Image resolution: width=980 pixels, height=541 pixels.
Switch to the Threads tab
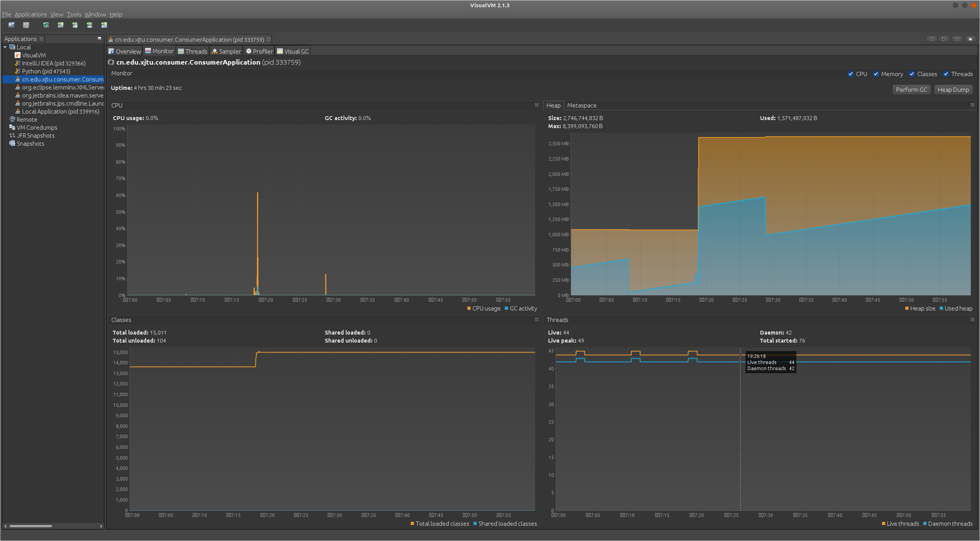pyautogui.click(x=192, y=51)
